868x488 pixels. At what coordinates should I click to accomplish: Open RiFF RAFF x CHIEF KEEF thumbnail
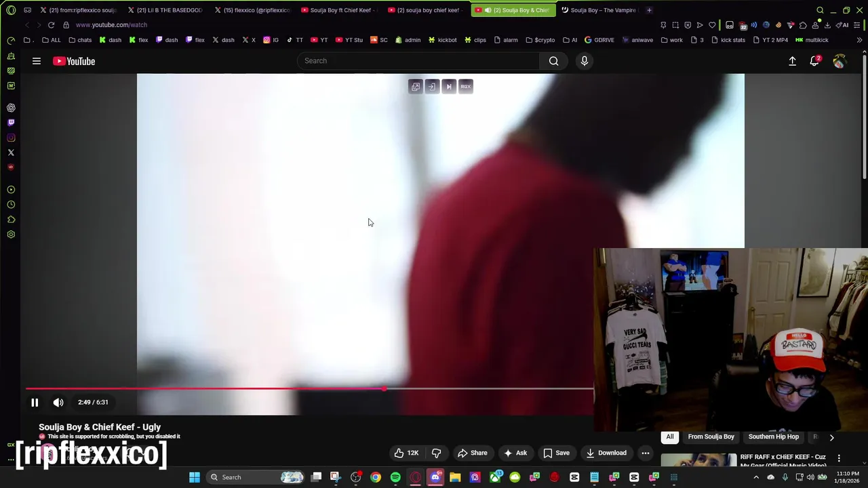(x=698, y=460)
